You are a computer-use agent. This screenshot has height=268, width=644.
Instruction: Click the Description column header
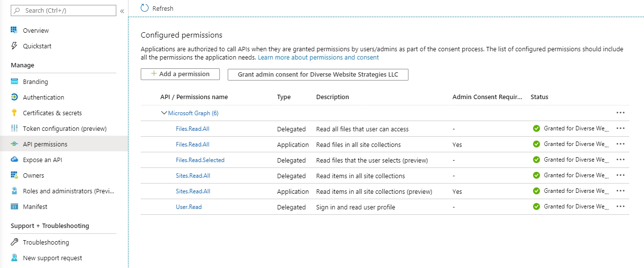332,97
